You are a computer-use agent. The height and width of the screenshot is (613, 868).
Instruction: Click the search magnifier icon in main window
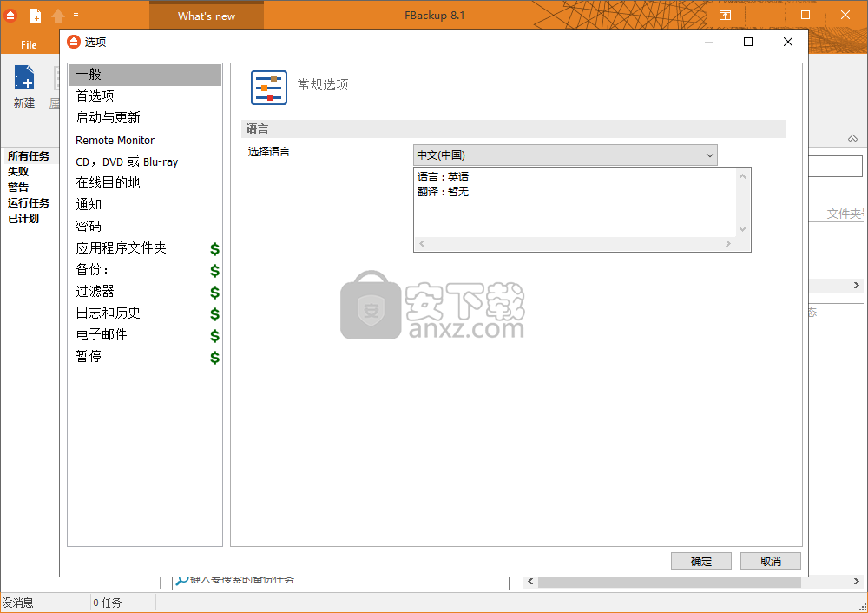[x=181, y=581]
